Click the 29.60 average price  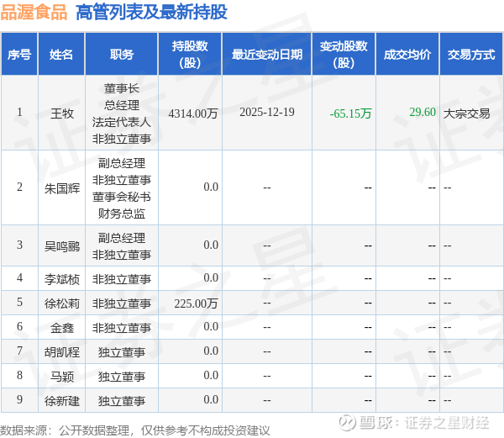[423, 112]
